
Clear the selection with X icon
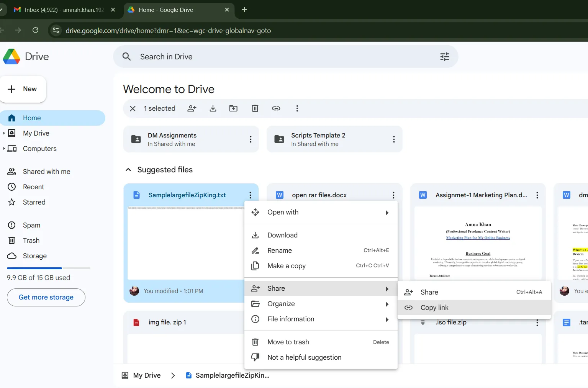click(133, 108)
